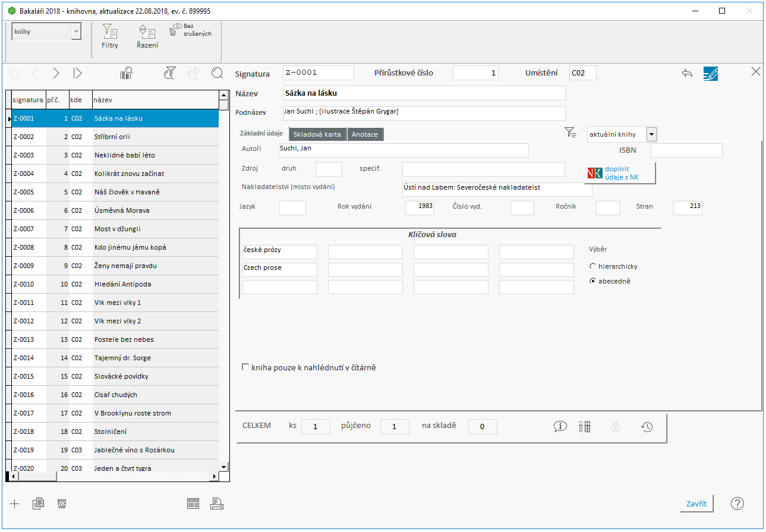The width and height of the screenshot is (766, 532).
Task: Click the Zavřít button
Action: [696, 503]
